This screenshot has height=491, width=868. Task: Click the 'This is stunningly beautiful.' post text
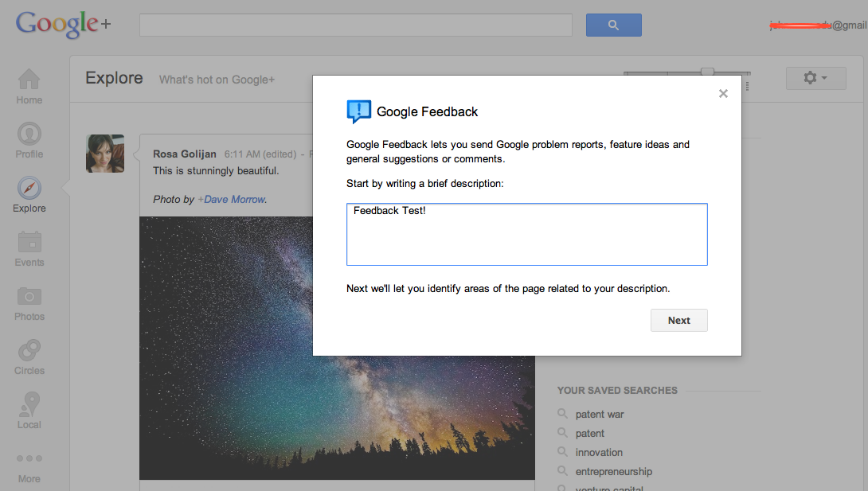(216, 171)
